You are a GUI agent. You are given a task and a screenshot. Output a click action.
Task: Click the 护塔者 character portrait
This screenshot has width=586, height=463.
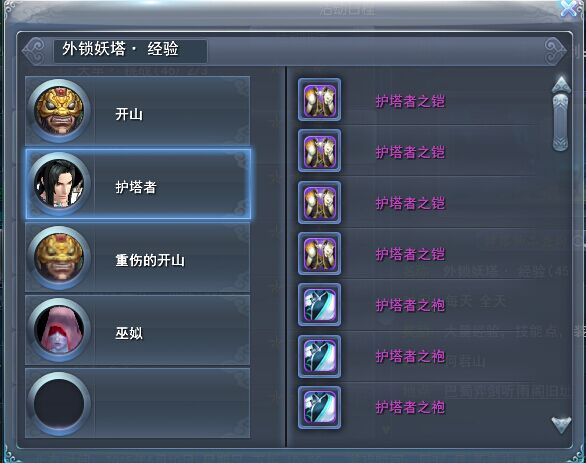(59, 184)
